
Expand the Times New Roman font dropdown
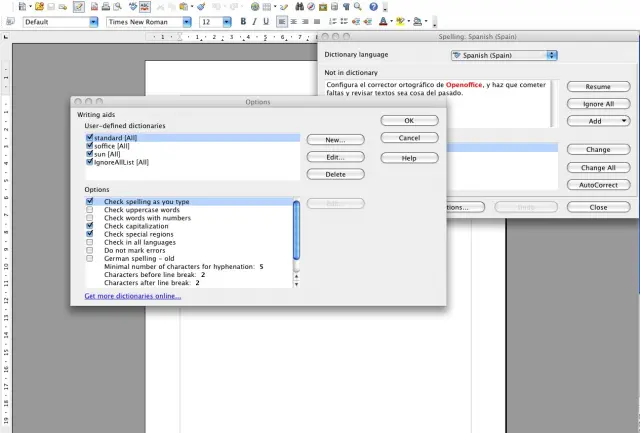(187, 21)
